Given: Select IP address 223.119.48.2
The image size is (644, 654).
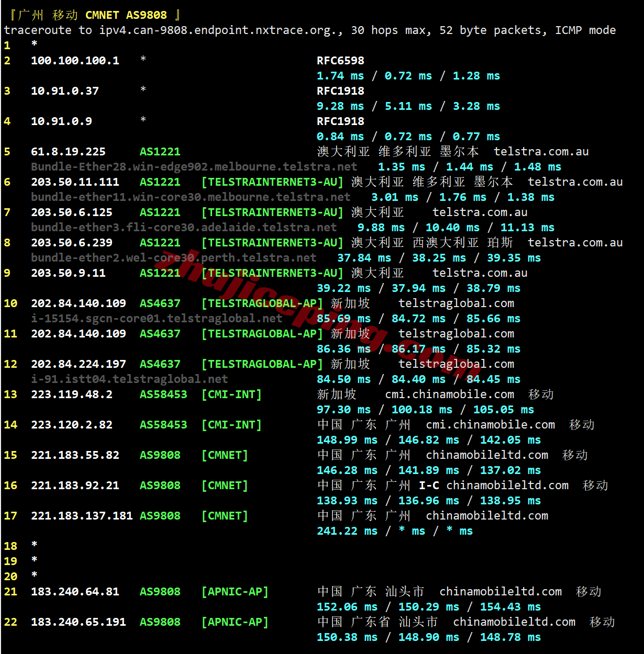Looking at the screenshot, I should point(72,394).
